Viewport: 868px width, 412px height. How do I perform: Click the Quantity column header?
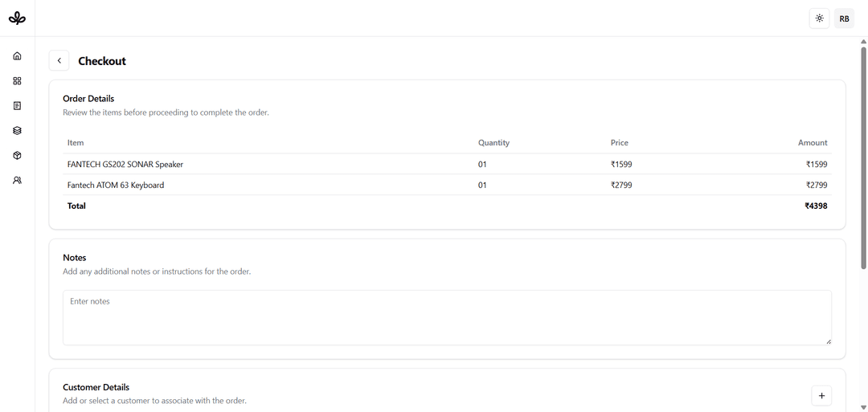pyautogui.click(x=493, y=143)
